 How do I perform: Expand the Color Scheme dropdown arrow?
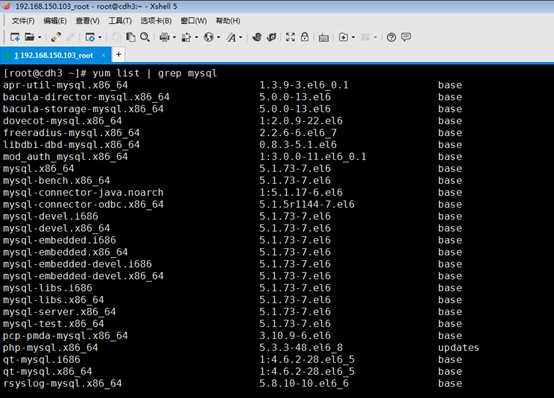[196, 37]
